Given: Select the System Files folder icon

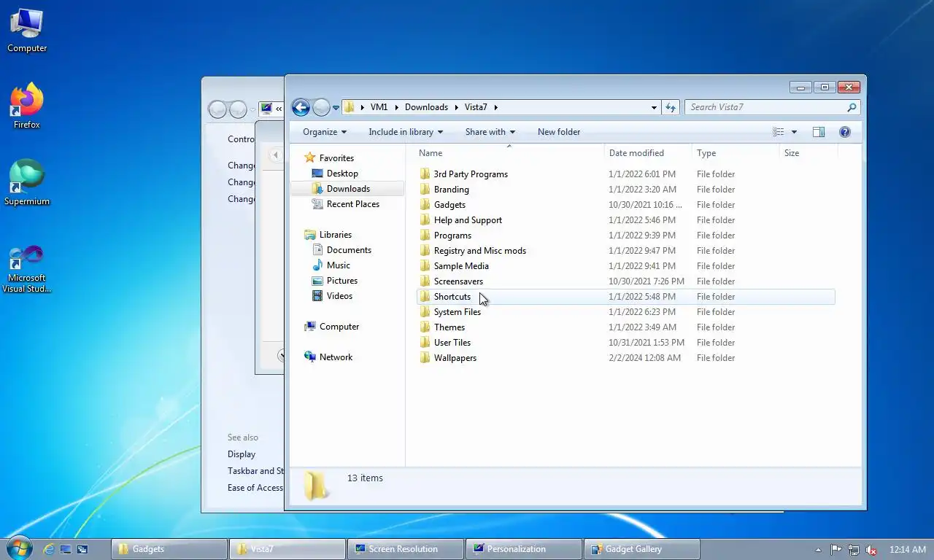Looking at the screenshot, I should click(425, 312).
